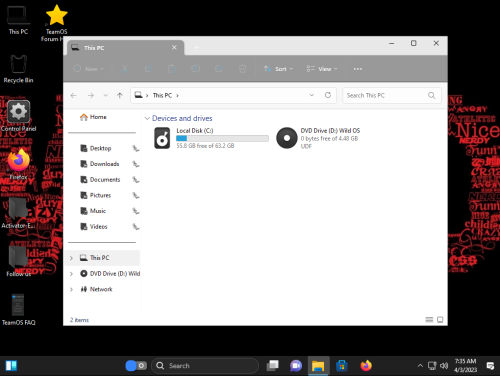500x376 pixels.
Task: Click the Paste icon in toolbar
Action: [172, 69]
